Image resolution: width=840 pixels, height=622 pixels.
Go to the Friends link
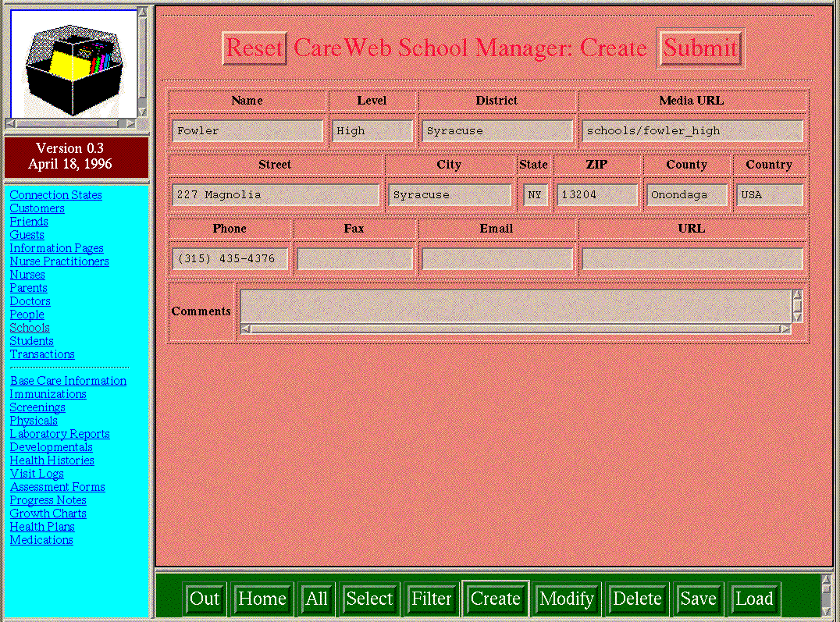[29, 222]
